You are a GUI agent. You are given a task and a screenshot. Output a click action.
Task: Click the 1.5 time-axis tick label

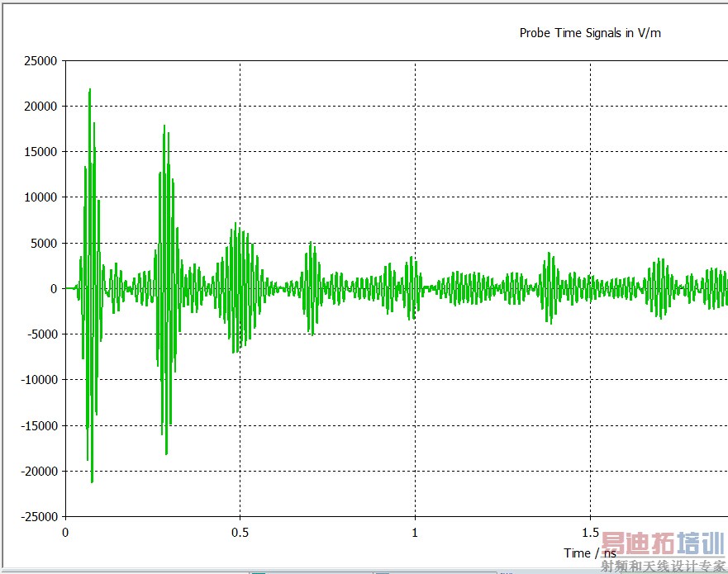pos(590,532)
